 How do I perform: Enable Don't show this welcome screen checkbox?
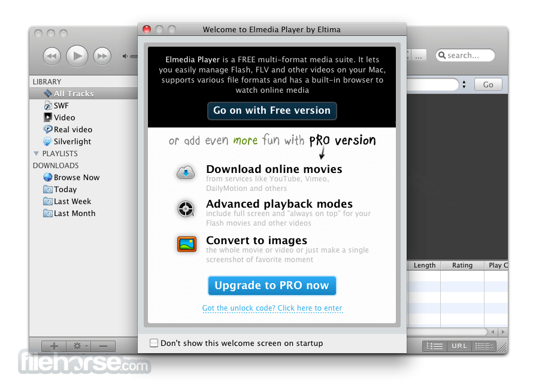coord(154,343)
